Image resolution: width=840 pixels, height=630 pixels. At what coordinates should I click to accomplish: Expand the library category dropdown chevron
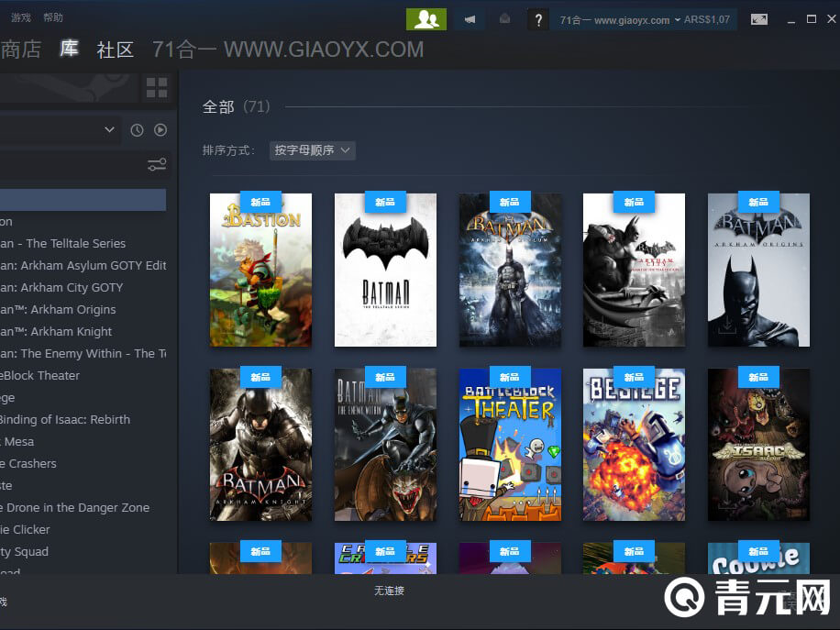109,129
